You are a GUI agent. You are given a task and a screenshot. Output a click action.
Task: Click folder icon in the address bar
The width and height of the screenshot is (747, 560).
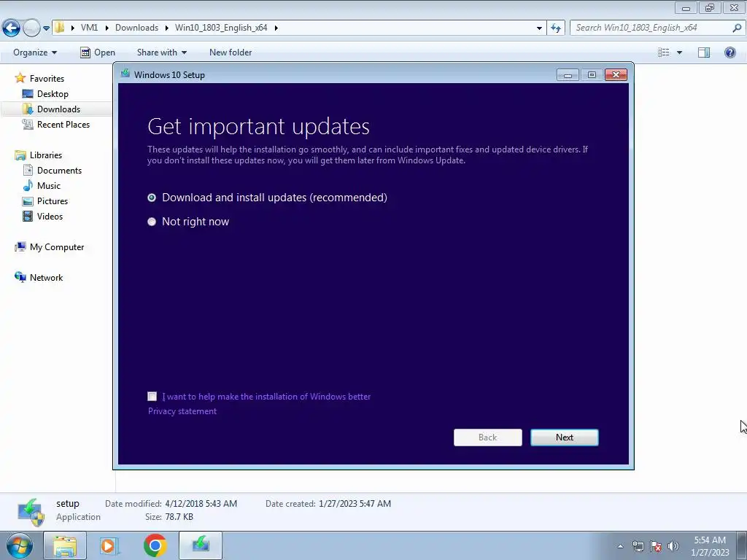pyautogui.click(x=60, y=27)
